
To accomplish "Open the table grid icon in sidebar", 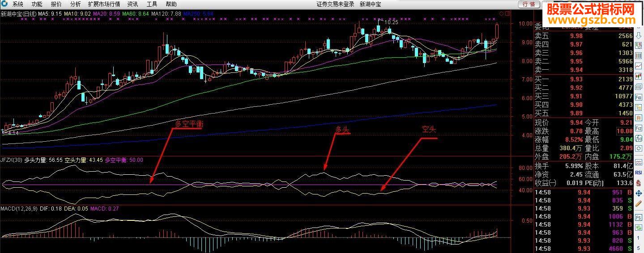I will point(639,55).
